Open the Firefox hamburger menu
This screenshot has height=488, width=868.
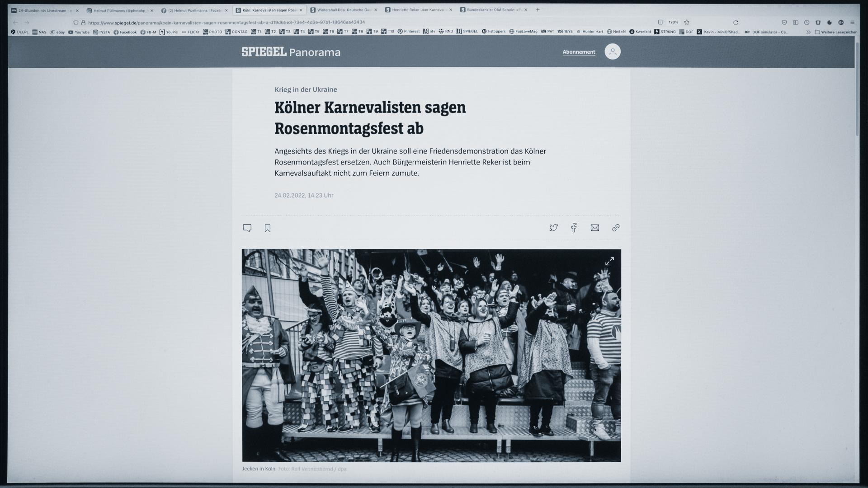(852, 22)
